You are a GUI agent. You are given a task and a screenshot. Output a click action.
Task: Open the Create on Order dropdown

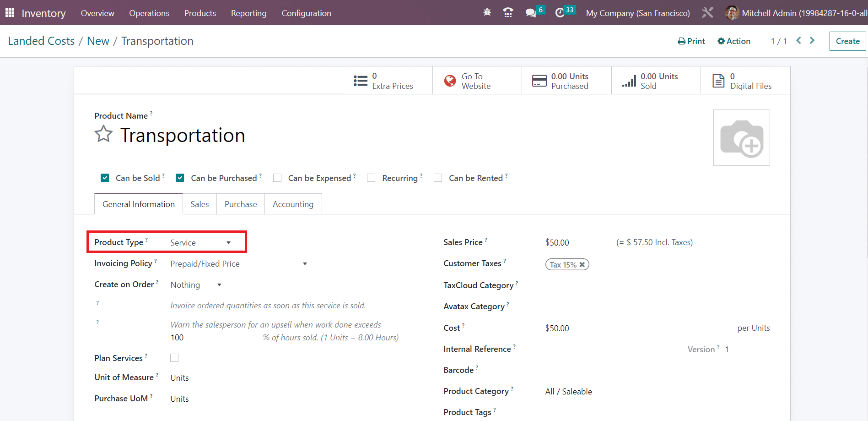coord(196,285)
